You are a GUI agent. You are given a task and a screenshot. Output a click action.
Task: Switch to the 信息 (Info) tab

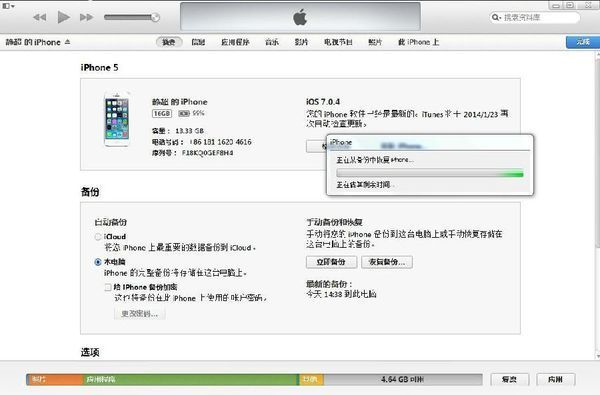tap(198, 42)
